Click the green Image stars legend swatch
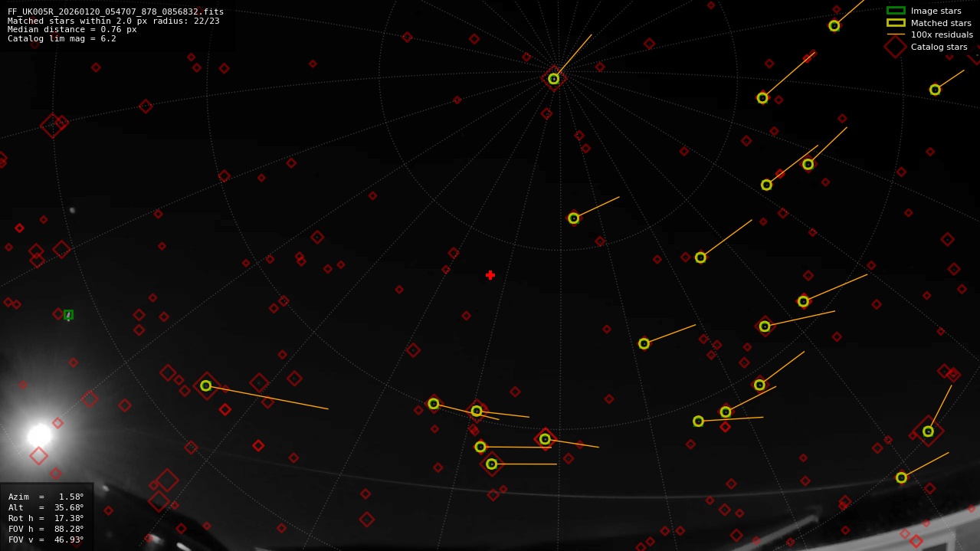The width and height of the screenshot is (980, 551). [x=896, y=11]
